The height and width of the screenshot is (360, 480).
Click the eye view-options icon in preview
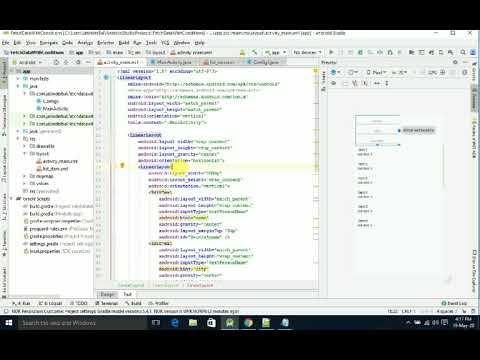pyautogui.click(x=333, y=83)
